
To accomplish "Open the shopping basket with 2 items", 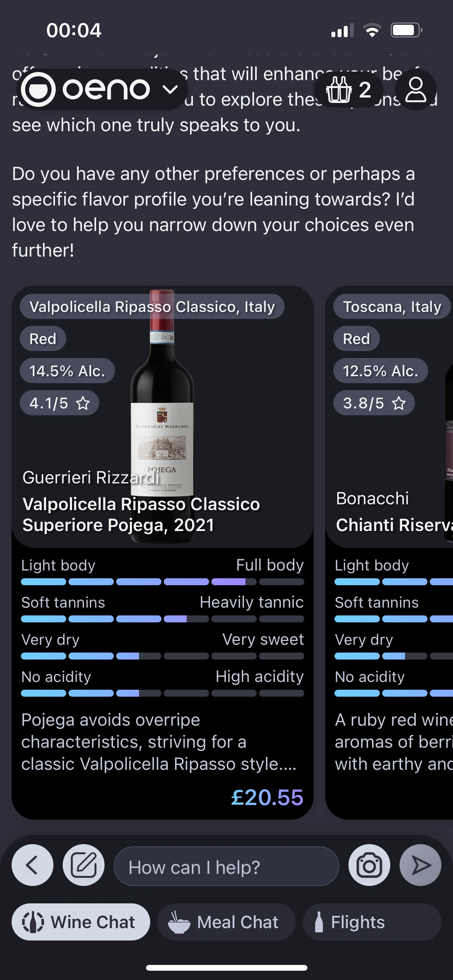I will (x=349, y=90).
